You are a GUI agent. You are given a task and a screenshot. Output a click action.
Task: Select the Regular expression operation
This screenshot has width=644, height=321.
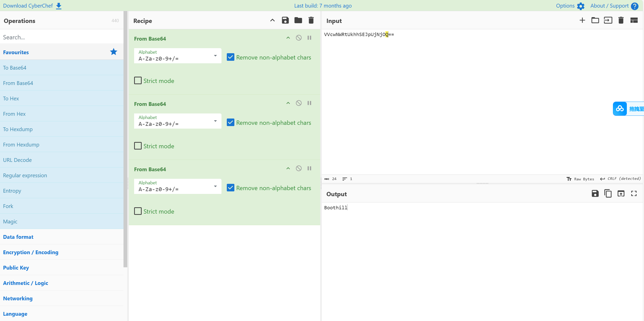click(62, 175)
